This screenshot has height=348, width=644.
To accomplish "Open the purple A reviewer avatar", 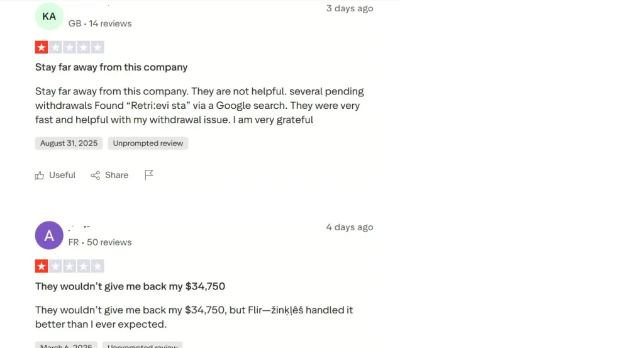I will point(49,235).
